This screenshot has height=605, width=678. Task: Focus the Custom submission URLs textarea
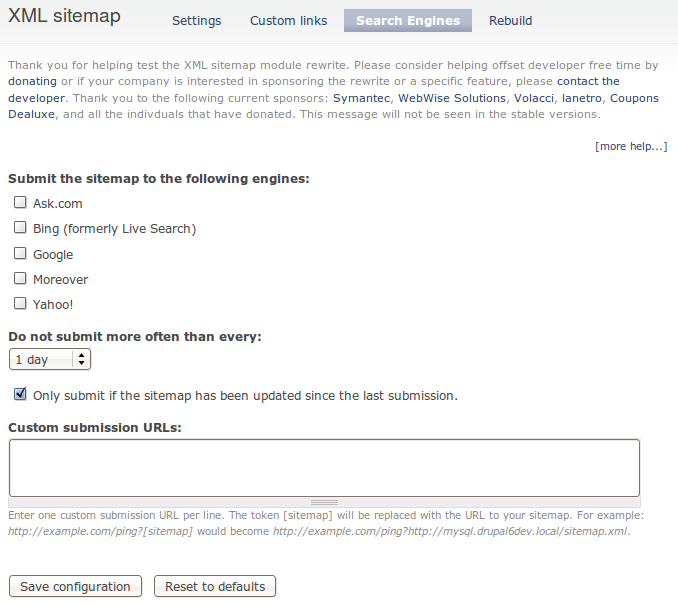click(324, 468)
